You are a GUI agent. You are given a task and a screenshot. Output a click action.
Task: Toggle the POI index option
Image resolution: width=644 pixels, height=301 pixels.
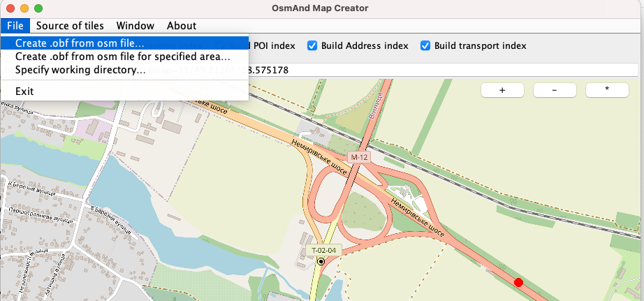(x=272, y=46)
